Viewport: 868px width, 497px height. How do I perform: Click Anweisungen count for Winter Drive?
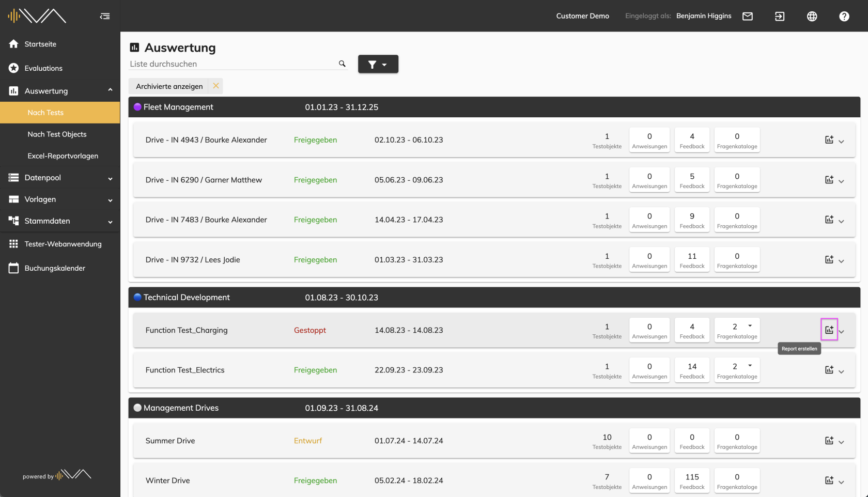649,480
